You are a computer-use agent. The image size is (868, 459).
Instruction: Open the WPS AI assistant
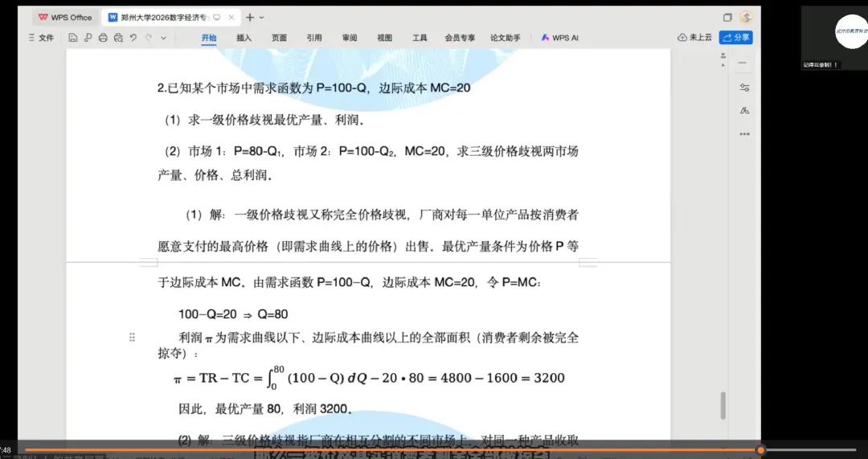click(x=559, y=38)
